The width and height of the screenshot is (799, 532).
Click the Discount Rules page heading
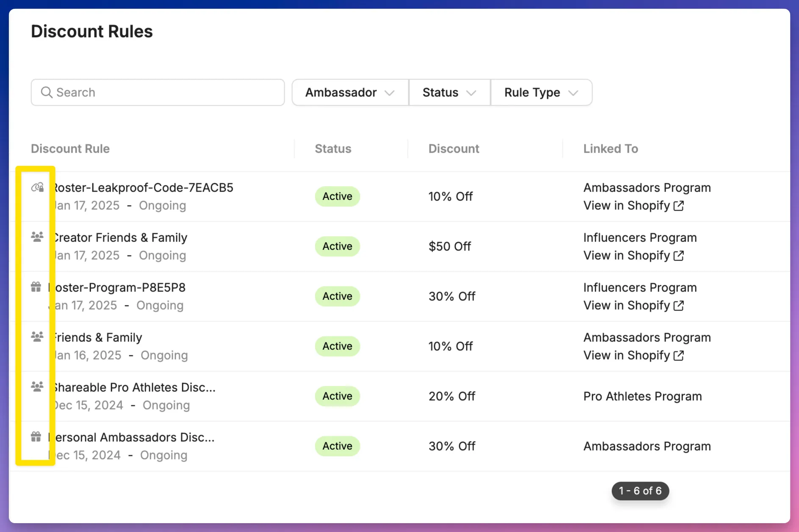pyautogui.click(x=92, y=31)
